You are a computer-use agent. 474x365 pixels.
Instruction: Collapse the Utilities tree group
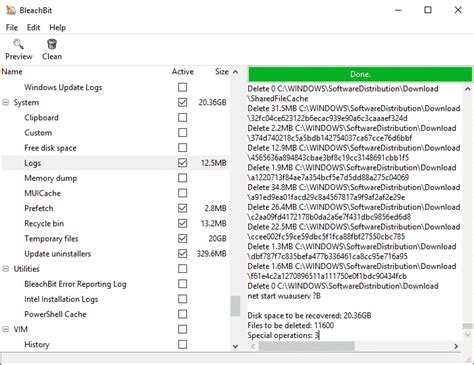coord(6,269)
